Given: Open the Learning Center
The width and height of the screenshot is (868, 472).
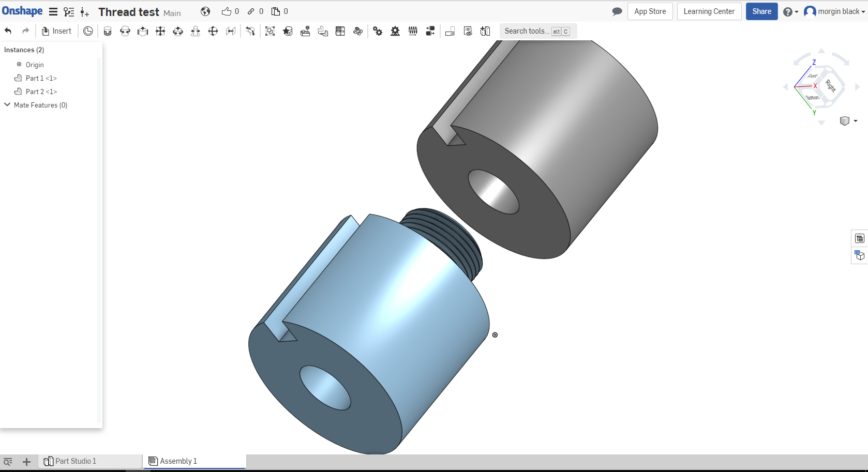Looking at the screenshot, I should pos(709,11).
